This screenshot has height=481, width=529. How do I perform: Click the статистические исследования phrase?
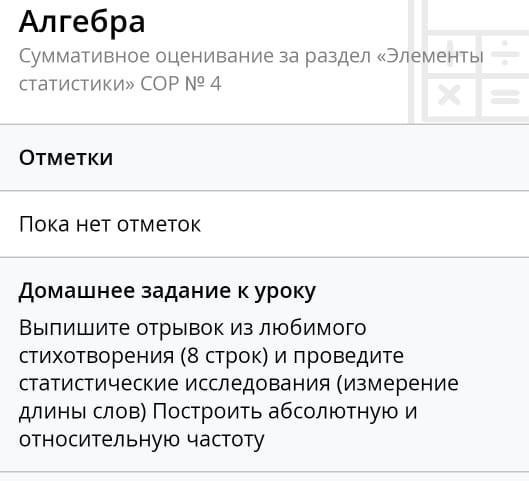coord(174,384)
